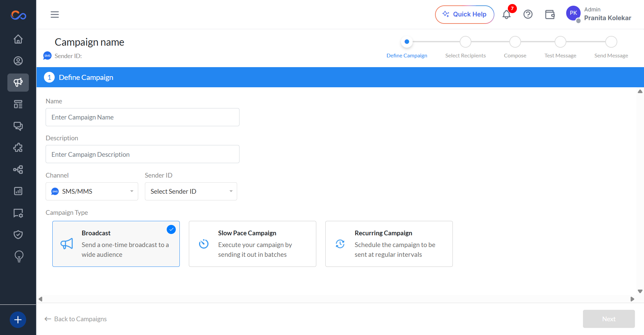Image resolution: width=644 pixels, height=335 pixels.
Task: Open the Integrations puzzle icon in the sidebar
Action: [x=18, y=148]
